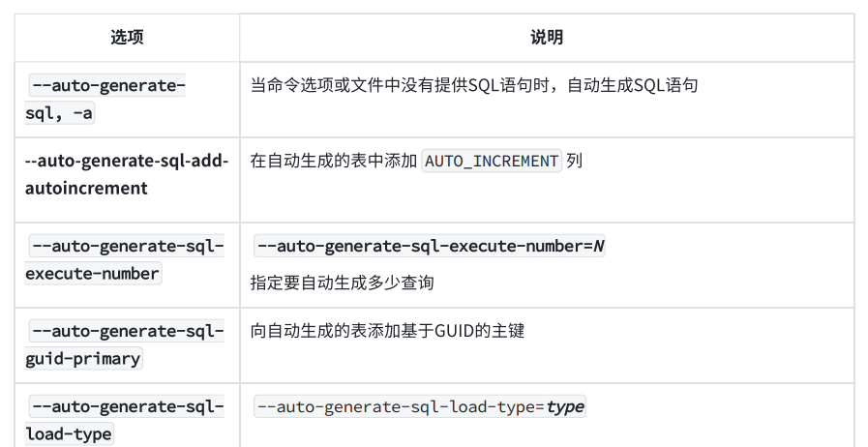Click the description starting with 当命令选项或文件中
The height and width of the screenshot is (447, 868).
click(x=473, y=85)
